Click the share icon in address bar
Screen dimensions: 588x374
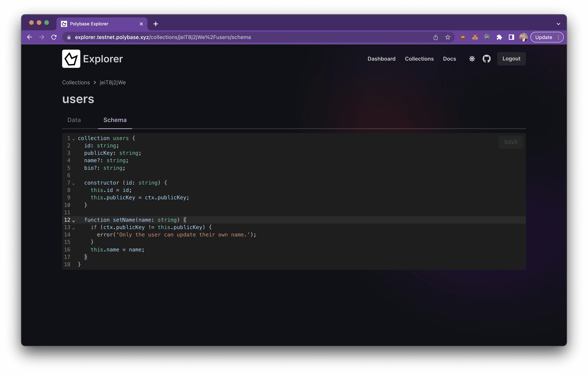tap(436, 37)
